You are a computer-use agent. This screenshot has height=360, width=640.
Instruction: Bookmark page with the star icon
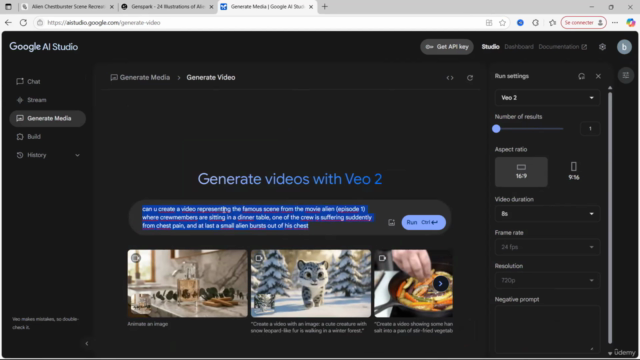[x=502, y=23]
